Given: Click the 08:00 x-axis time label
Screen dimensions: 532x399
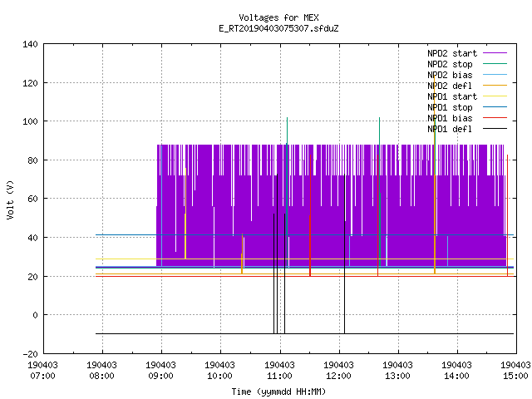Looking at the screenshot, I should pyautogui.click(x=101, y=376).
